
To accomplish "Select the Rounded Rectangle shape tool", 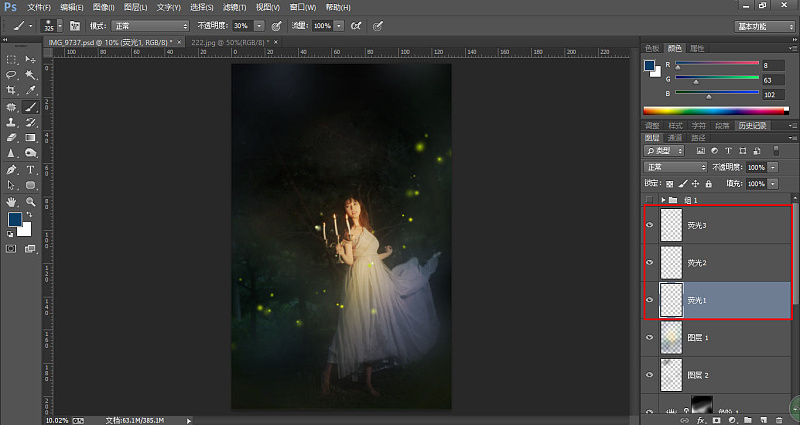I will (x=31, y=185).
